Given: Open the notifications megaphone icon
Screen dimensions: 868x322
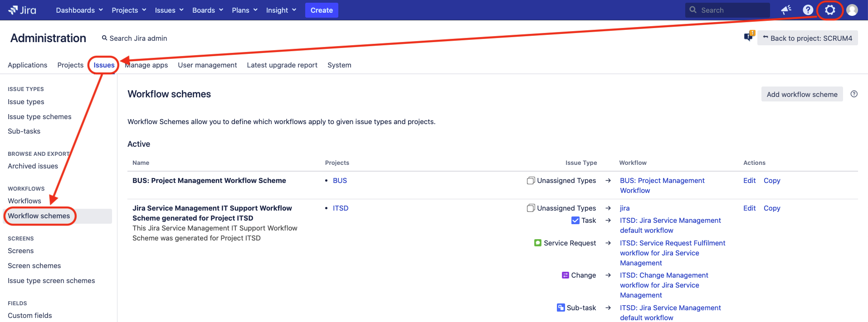Looking at the screenshot, I should [x=786, y=10].
